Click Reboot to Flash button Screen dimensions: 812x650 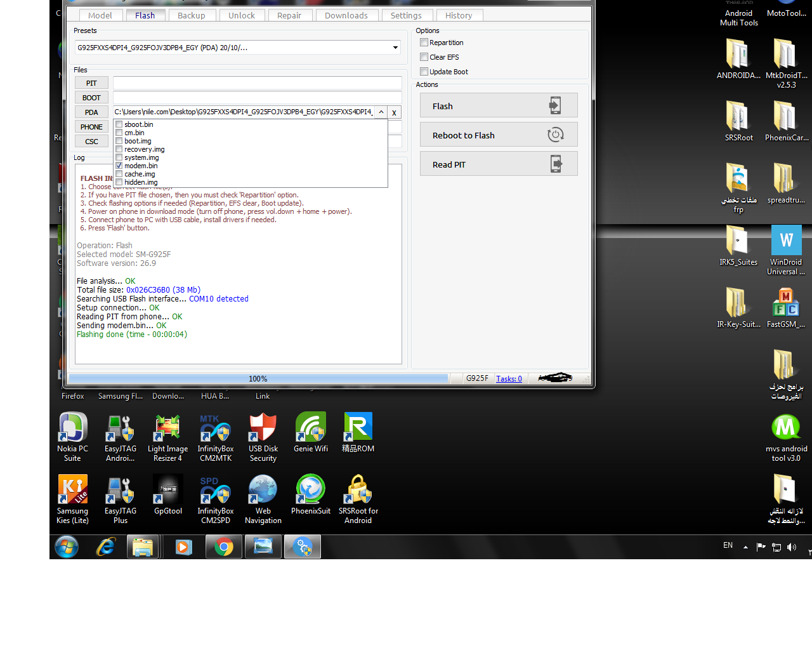coord(499,135)
